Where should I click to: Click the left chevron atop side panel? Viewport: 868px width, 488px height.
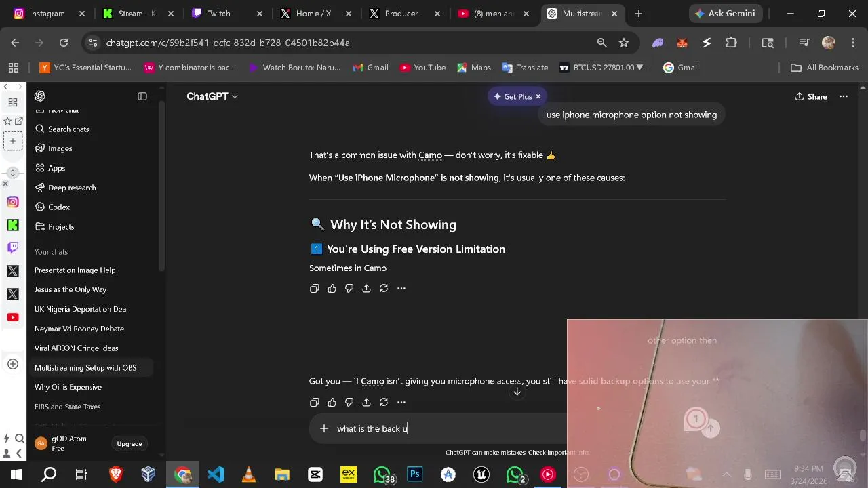click(5, 87)
